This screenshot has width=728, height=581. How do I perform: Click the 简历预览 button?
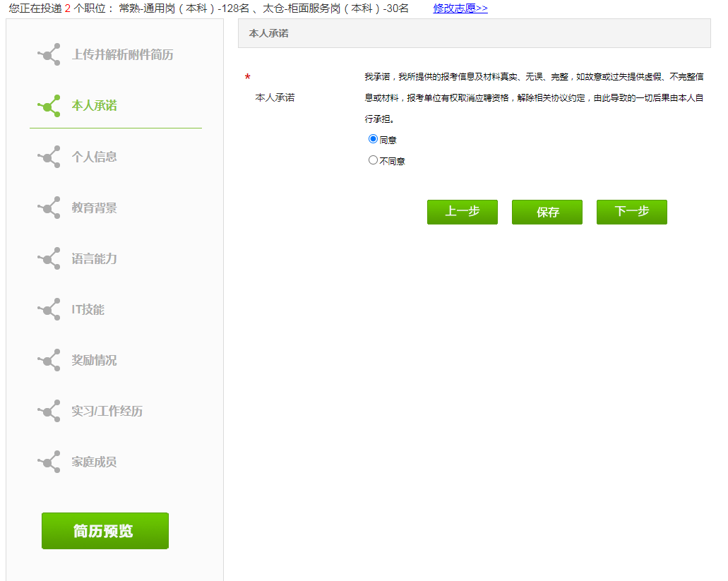(x=105, y=530)
